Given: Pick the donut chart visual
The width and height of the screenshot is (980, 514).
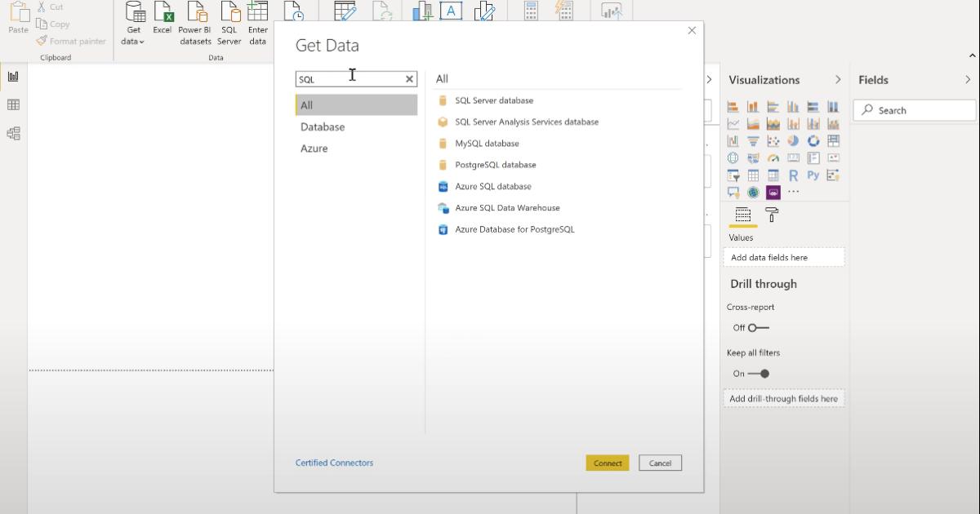Looking at the screenshot, I should tap(813, 141).
